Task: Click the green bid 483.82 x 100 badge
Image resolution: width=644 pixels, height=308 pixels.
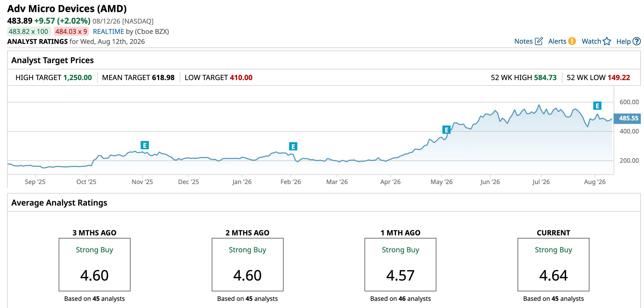Action: point(29,32)
